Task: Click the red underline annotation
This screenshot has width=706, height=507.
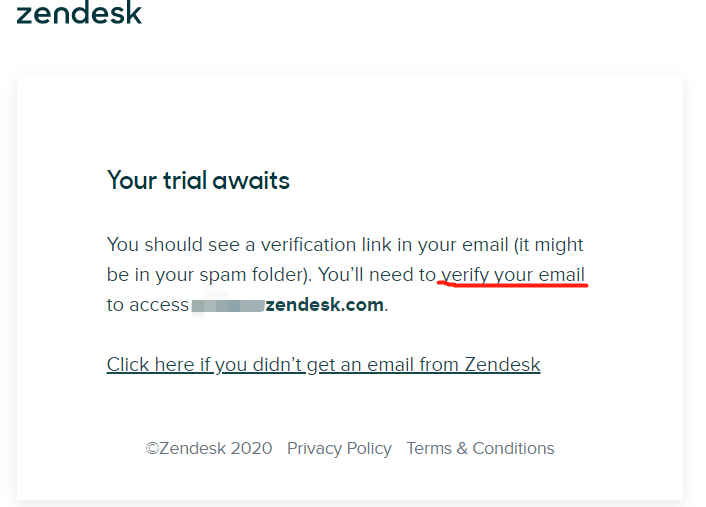Action: click(512, 284)
